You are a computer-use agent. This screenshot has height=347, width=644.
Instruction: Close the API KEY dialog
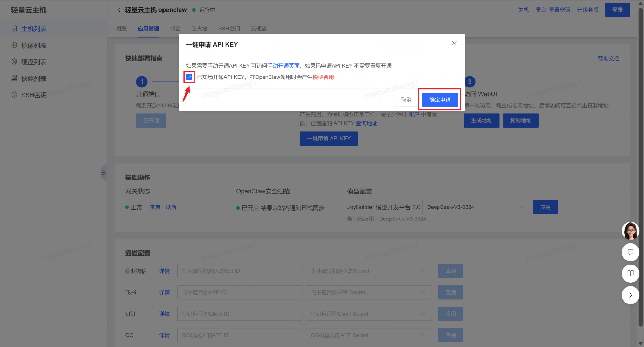[454, 43]
